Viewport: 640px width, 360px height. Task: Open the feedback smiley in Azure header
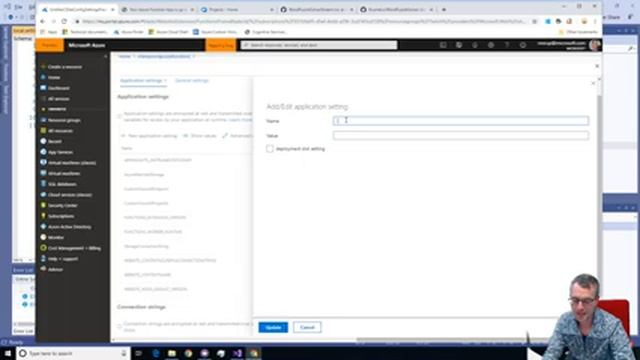click(x=522, y=45)
